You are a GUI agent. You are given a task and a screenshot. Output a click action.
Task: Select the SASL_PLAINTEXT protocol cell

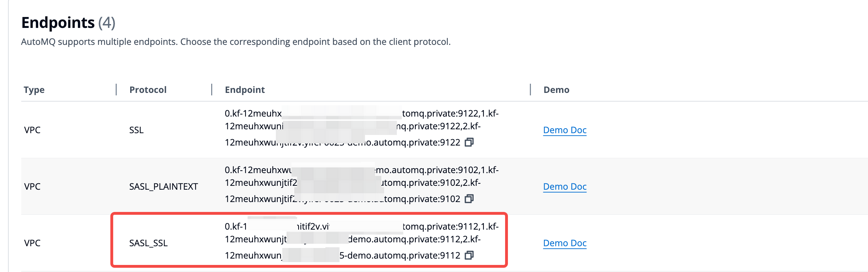pyautogui.click(x=163, y=187)
